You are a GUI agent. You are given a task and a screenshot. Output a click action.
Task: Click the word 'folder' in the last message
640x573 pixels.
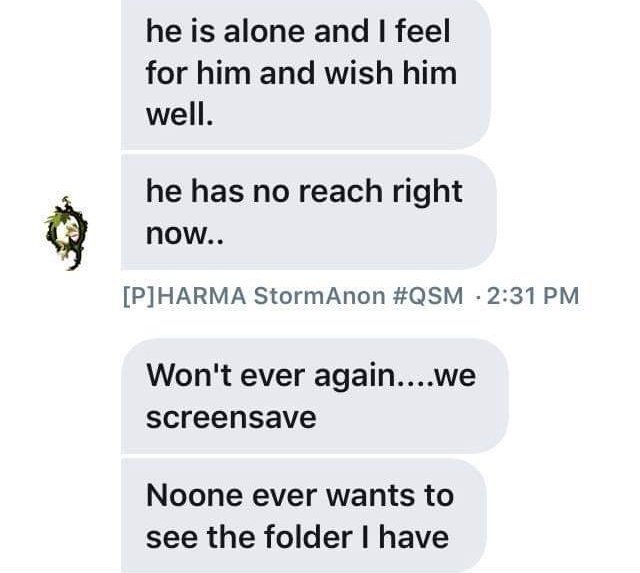click(x=308, y=536)
